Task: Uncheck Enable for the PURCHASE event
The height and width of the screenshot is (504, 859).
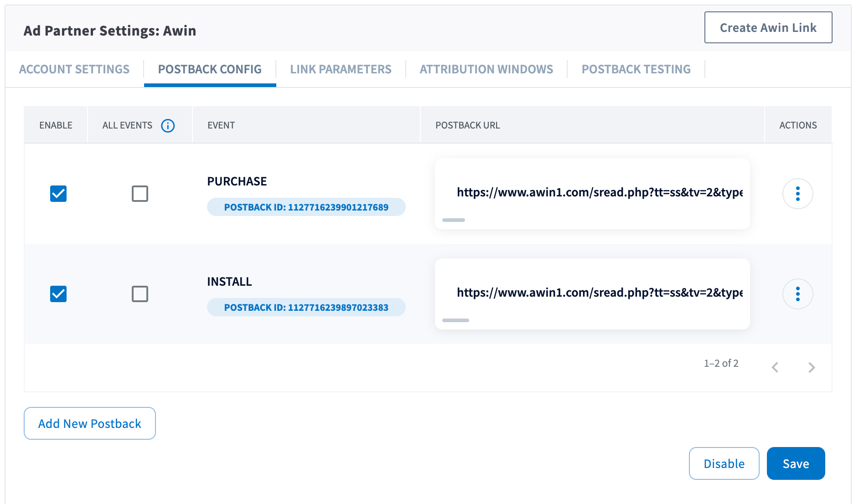Action: pyautogui.click(x=58, y=194)
